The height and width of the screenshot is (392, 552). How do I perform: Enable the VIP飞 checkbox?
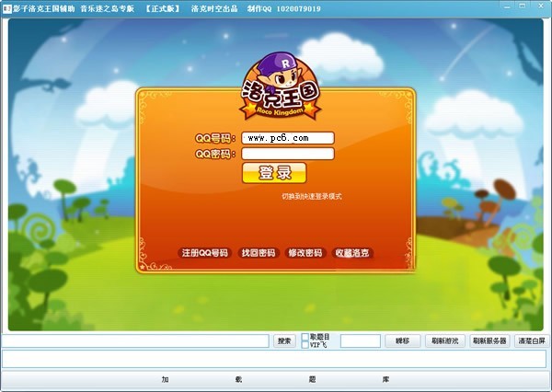[305, 345]
